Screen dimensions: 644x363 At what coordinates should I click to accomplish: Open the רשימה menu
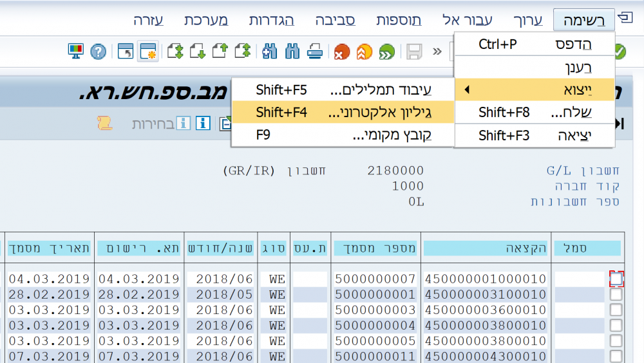[x=583, y=20]
